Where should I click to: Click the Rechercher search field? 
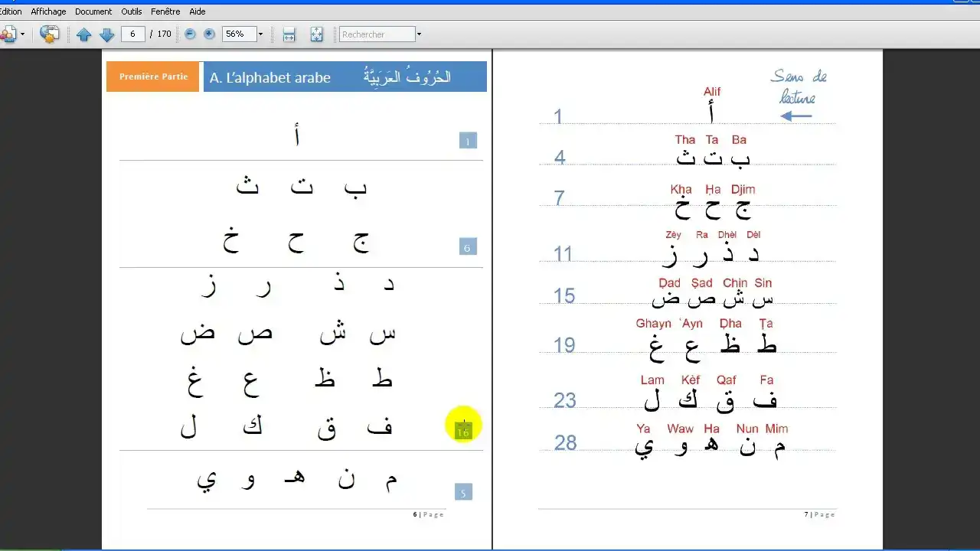click(377, 34)
